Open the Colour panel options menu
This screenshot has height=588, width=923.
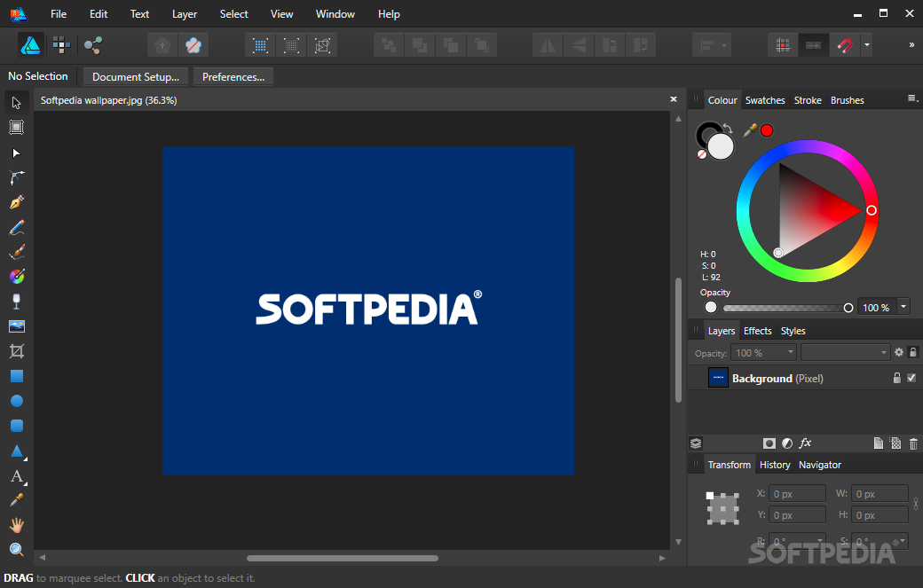911,98
